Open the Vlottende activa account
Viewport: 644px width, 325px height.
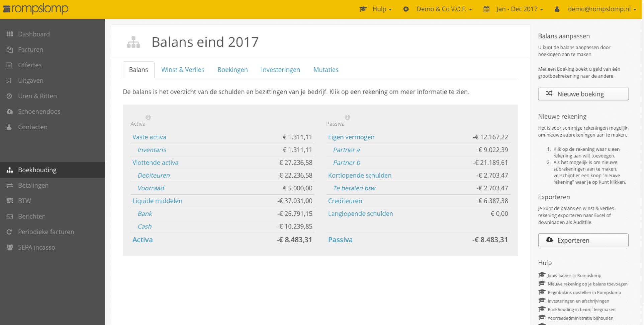point(155,162)
